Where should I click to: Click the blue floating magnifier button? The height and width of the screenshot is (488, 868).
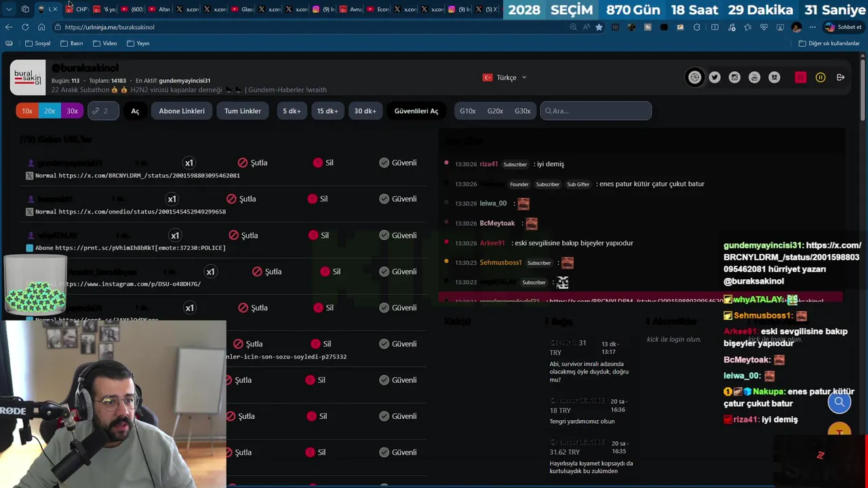[x=840, y=402]
